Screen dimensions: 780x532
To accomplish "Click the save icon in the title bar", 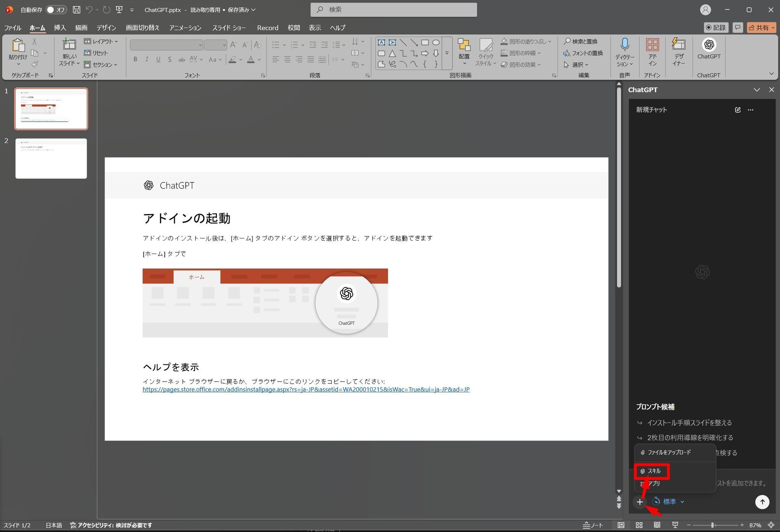I will (x=77, y=10).
